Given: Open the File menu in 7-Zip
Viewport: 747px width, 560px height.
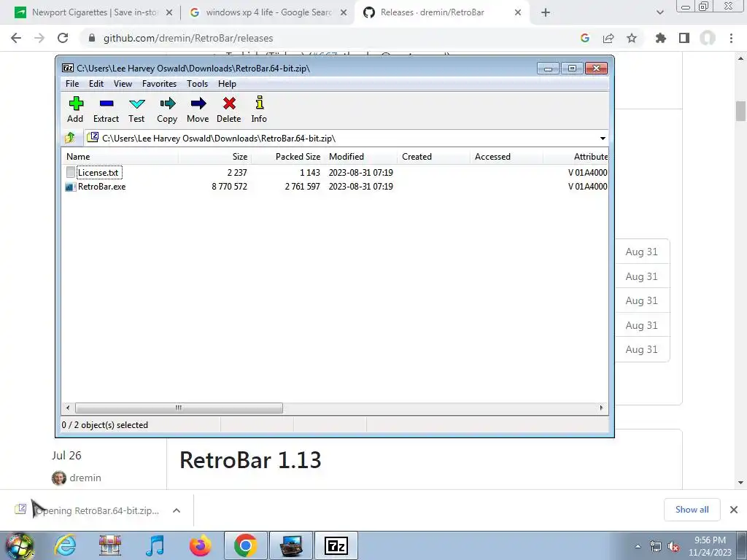Looking at the screenshot, I should point(72,84).
